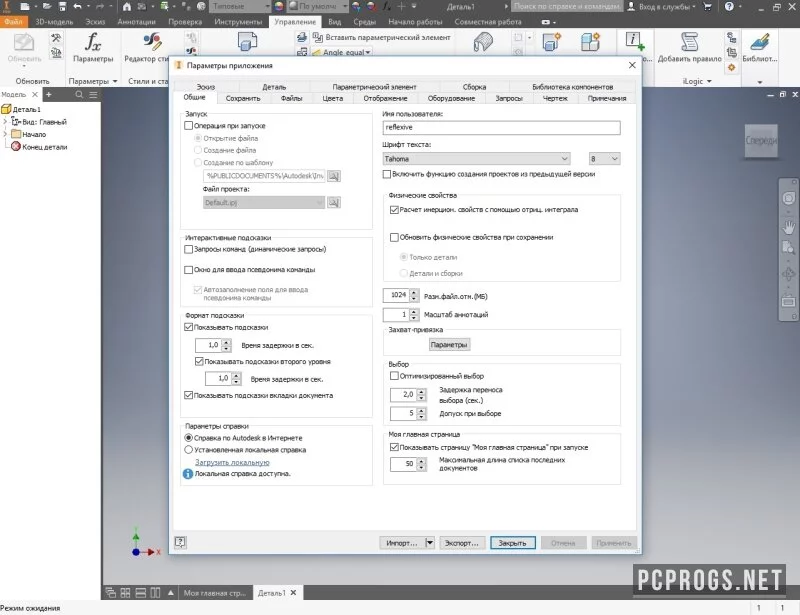The image size is (800, 615).
Task: Open the help question mark icon in title bar
Action: coord(729,7)
